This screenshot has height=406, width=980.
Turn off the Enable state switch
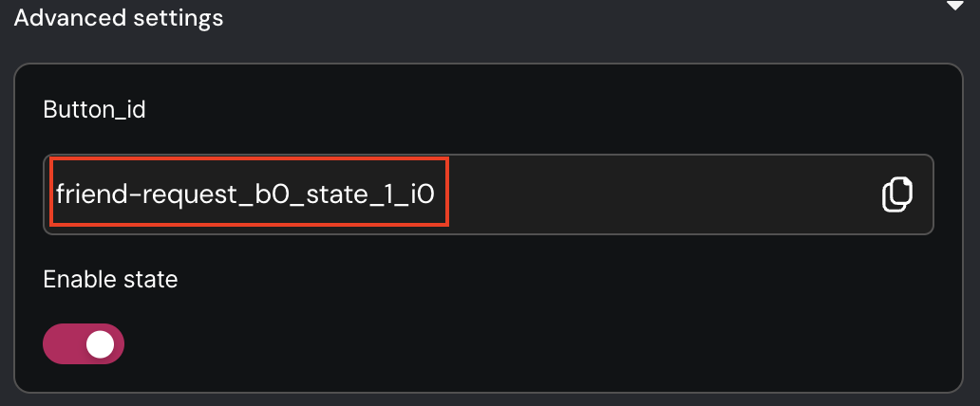[x=84, y=343]
